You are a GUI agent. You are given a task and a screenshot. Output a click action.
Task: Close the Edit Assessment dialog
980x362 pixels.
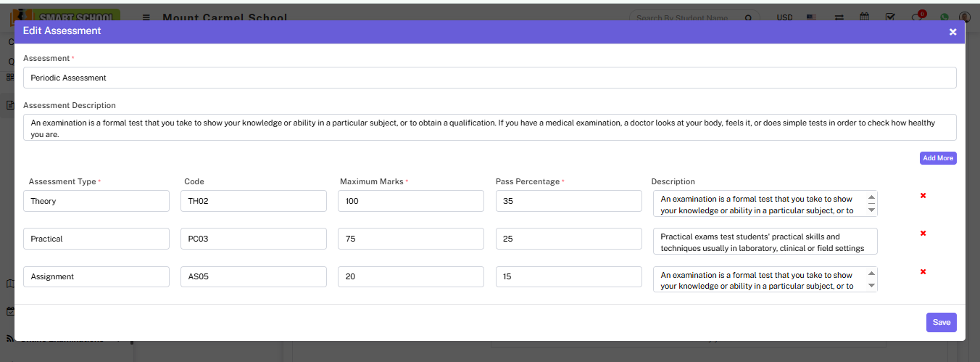tap(952, 32)
